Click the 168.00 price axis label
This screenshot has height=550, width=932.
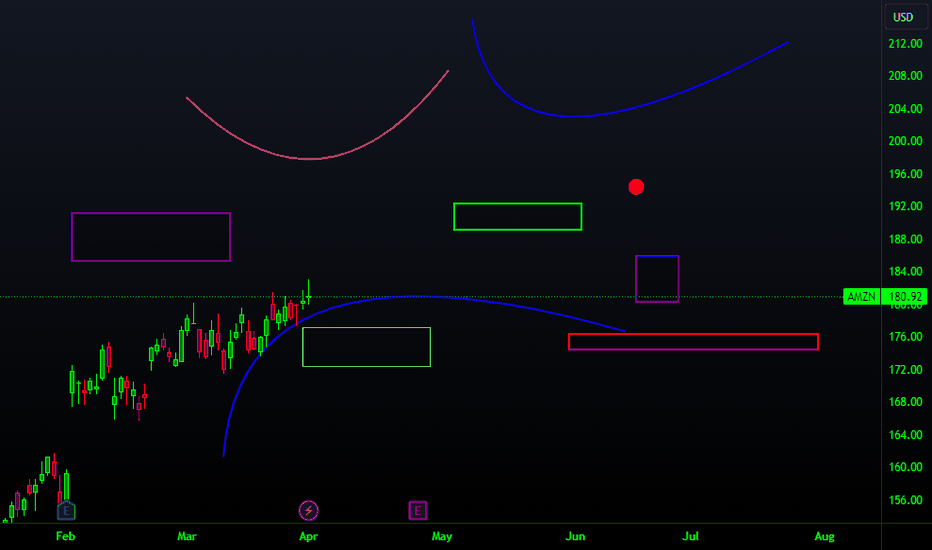click(905, 402)
